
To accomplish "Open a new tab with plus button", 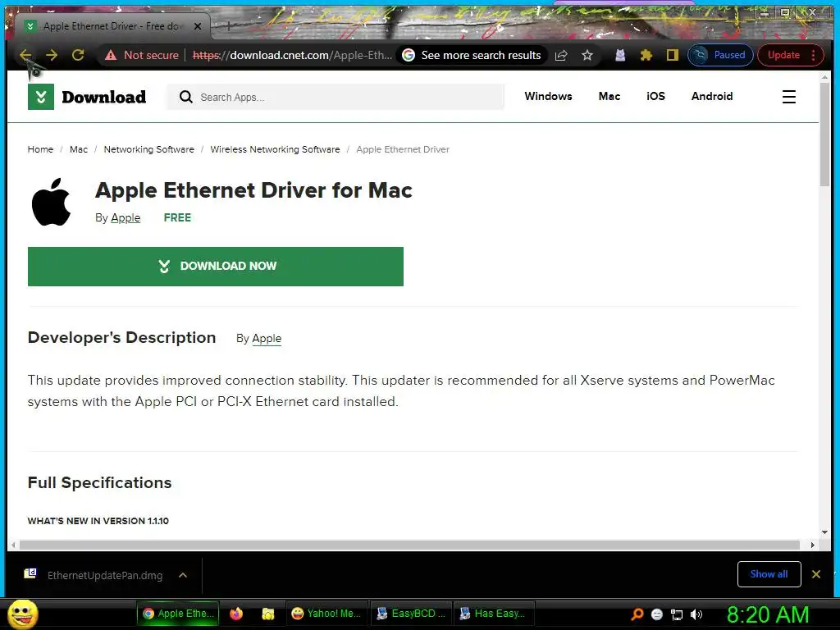I will click(x=228, y=25).
